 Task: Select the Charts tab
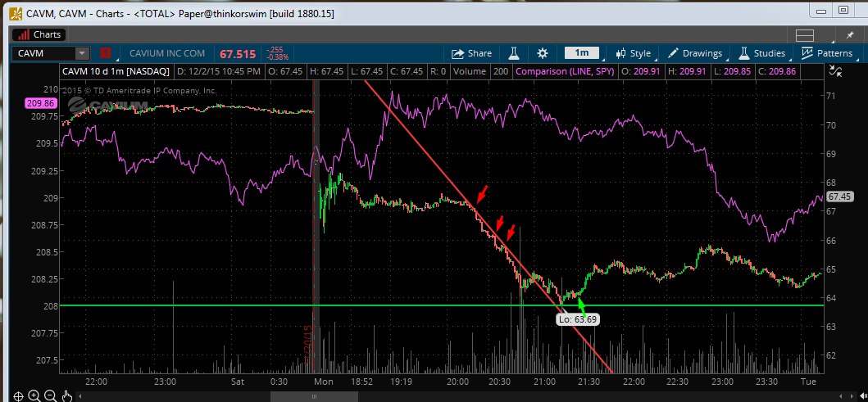39,34
